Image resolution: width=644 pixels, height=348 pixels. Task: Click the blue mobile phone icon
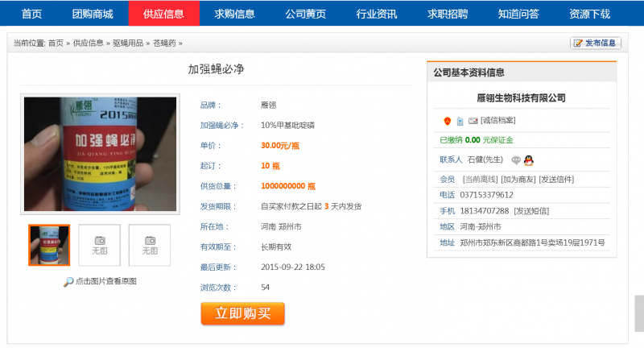click(x=460, y=121)
